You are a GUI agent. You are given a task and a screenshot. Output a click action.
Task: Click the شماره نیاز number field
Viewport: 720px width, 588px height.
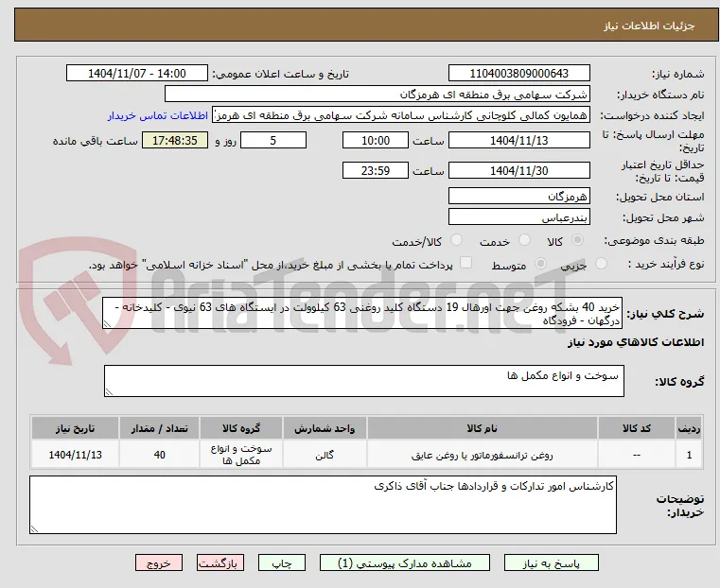(518, 74)
